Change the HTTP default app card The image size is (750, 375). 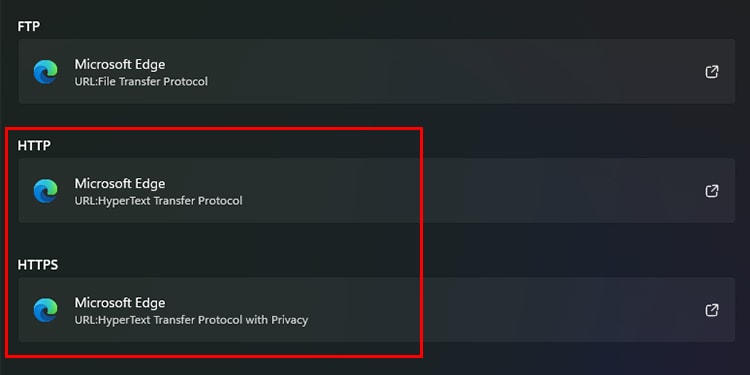[376, 190]
